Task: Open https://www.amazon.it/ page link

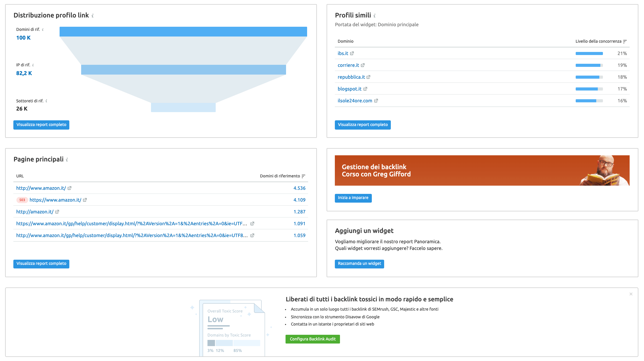Action: click(x=55, y=200)
